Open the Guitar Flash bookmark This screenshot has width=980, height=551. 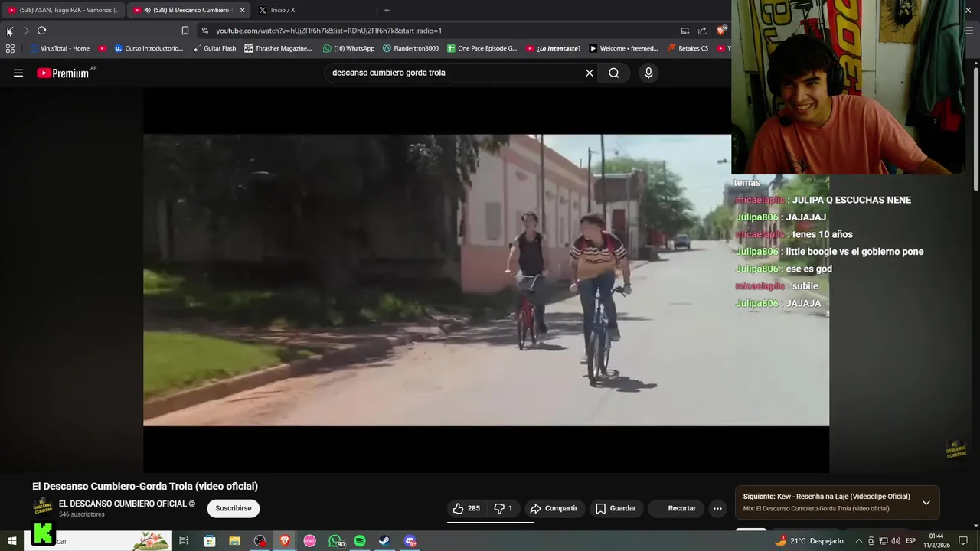point(214,48)
